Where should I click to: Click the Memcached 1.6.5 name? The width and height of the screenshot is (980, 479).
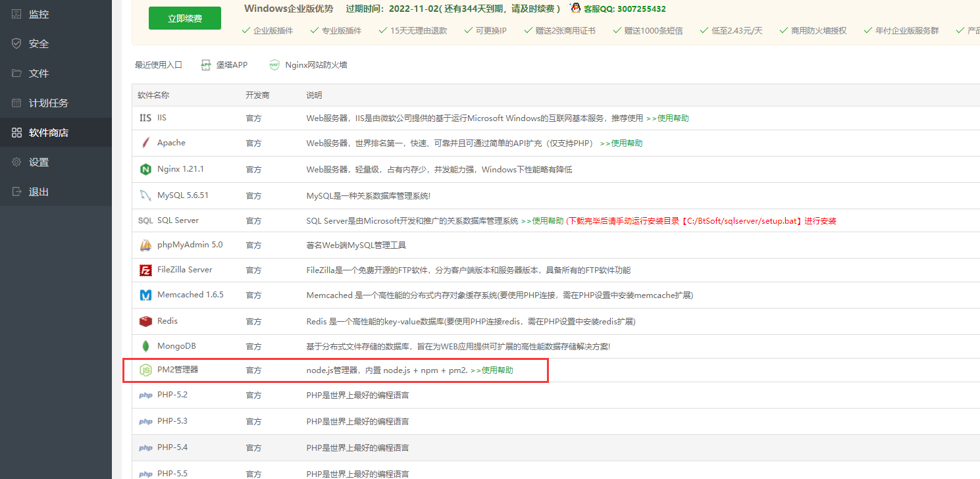point(190,295)
